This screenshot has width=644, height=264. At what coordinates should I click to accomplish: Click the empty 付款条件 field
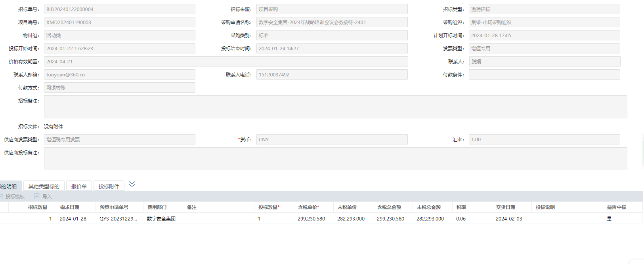[544, 74]
